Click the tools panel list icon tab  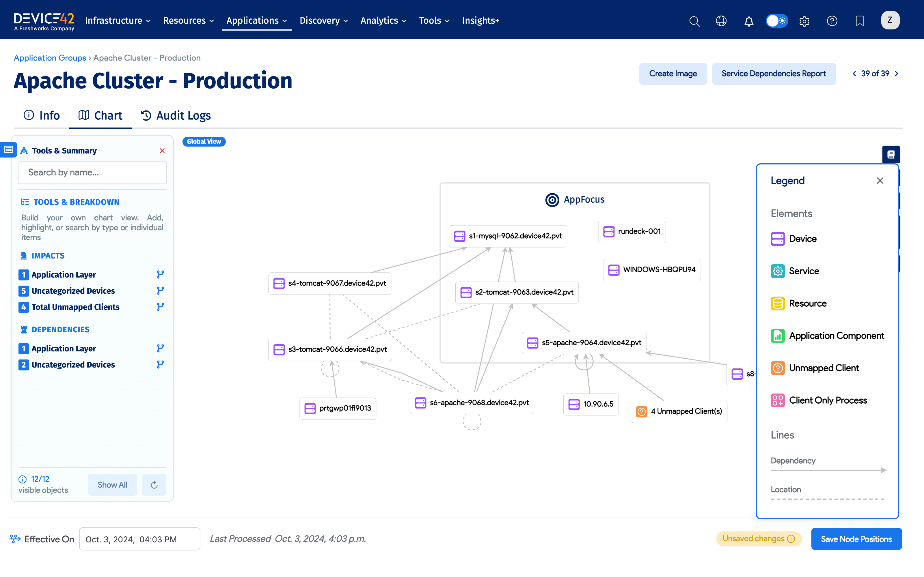click(x=8, y=150)
